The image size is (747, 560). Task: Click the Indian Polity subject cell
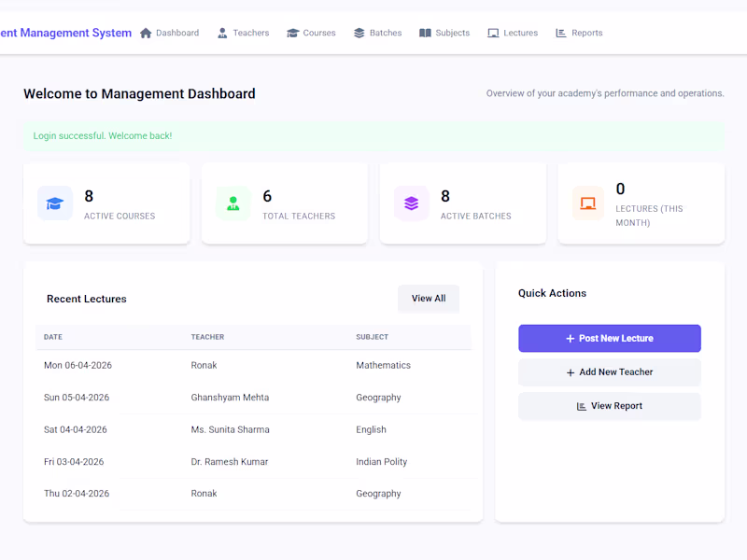point(382,462)
